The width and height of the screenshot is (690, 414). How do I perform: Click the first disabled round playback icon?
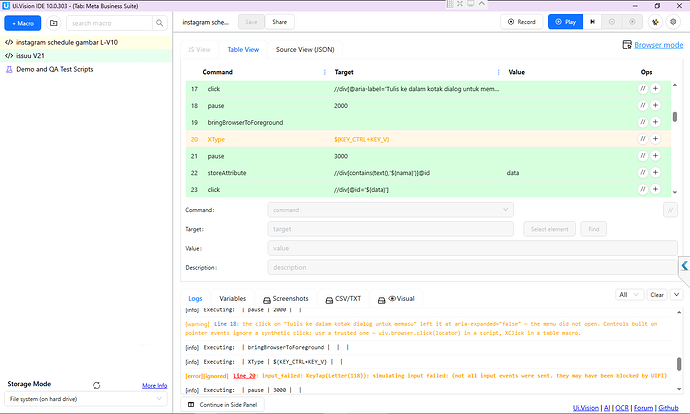(x=612, y=22)
